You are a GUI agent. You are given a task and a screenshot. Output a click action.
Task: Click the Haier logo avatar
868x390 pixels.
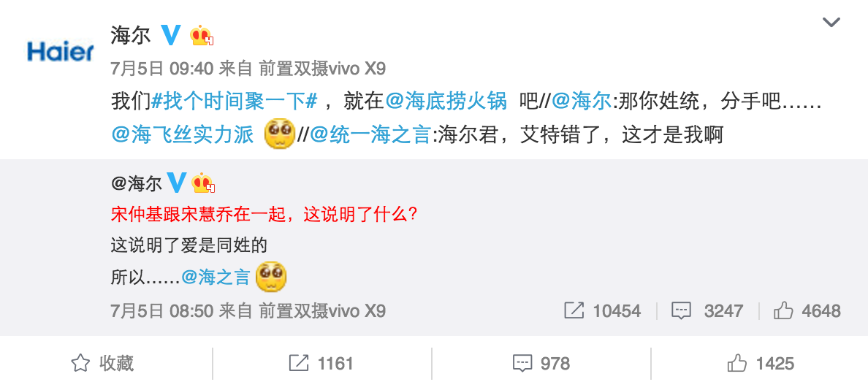(x=61, y=51)
